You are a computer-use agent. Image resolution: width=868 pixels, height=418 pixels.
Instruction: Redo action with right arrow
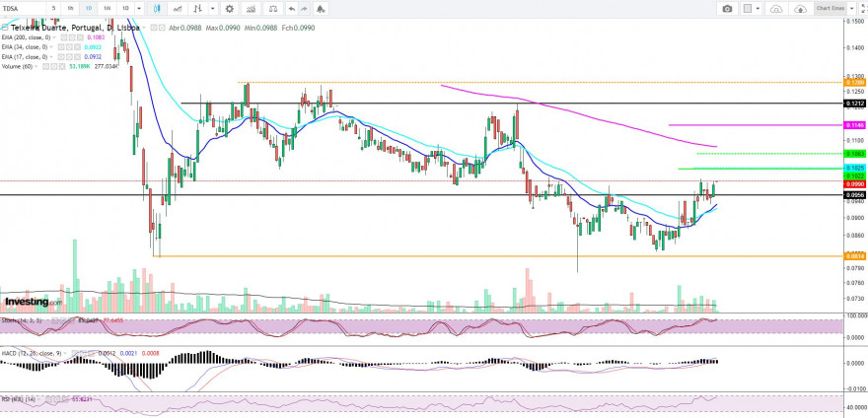(x=305, y=9)
